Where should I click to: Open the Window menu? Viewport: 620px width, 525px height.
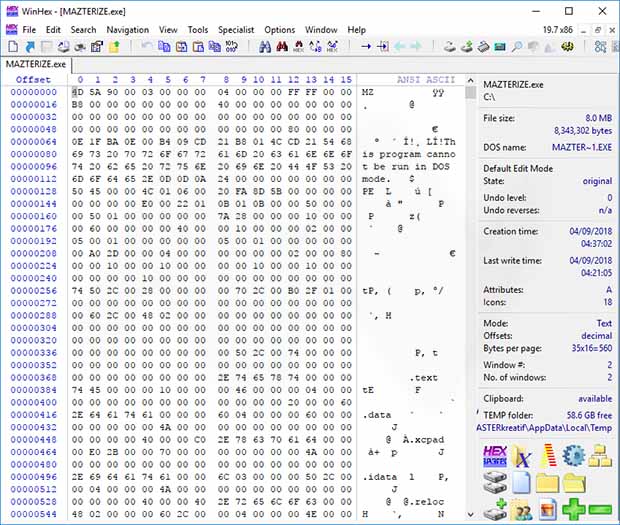click(x=321, y=30)
